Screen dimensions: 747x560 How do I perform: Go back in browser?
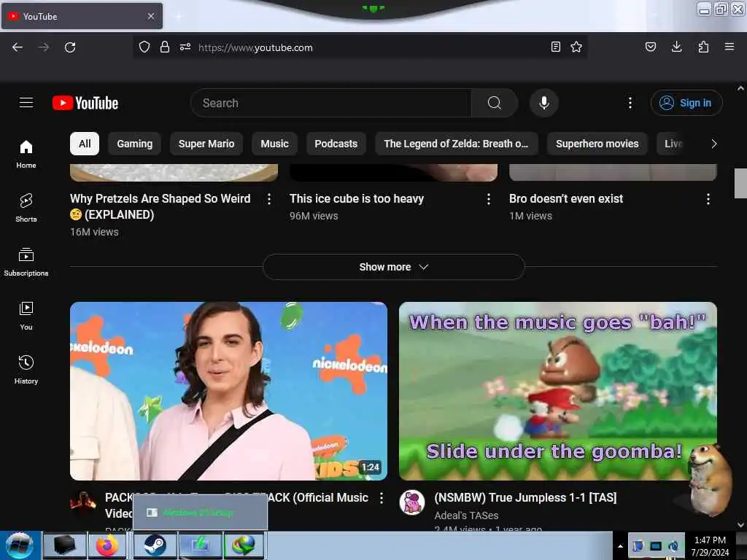click(18, 47)
